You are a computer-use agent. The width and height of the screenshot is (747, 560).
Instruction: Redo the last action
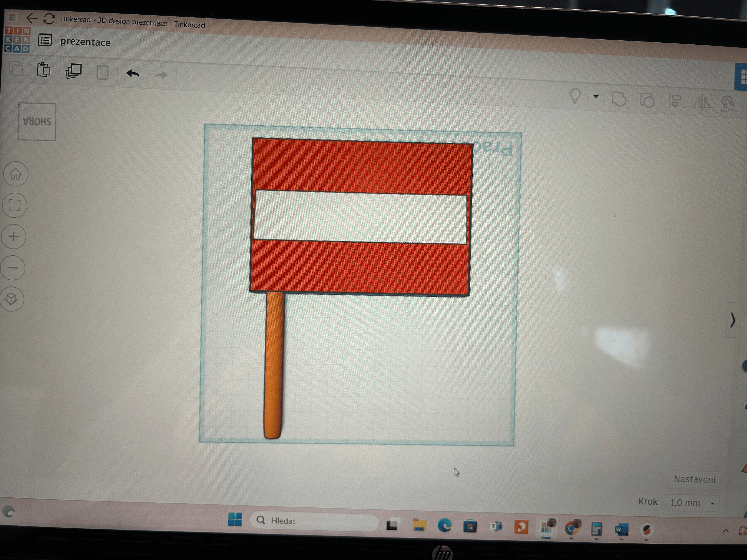pyautogui.click(x=161, y=75)
